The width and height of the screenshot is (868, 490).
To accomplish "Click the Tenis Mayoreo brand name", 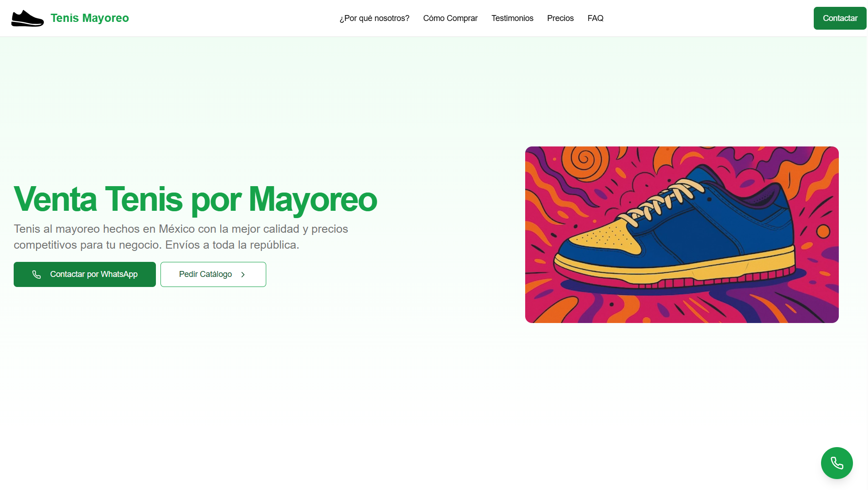I will (x=90, y=18).
